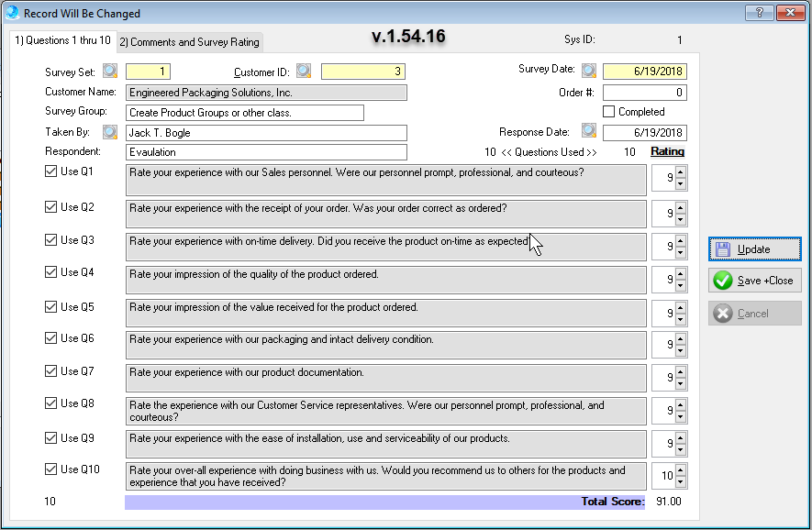Increase the Q4 rating with up arrow

pyautogui.click(x=681, y=274)
